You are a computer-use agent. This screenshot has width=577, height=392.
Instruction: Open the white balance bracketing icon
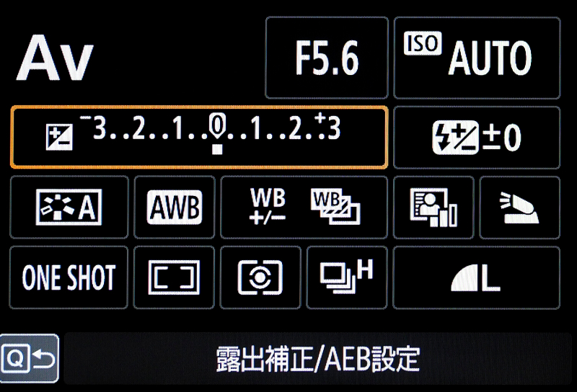335,207
